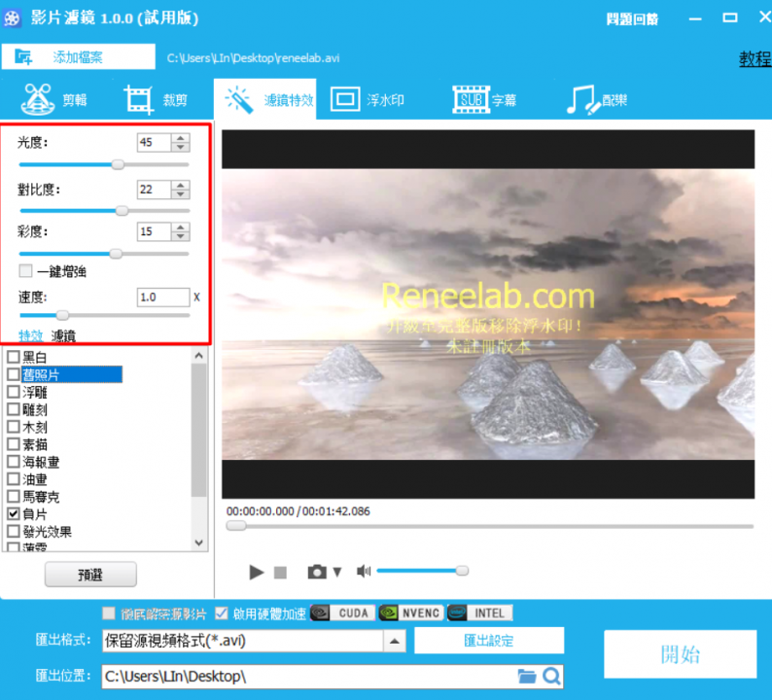This screenshot has height=700, width=772.
Task: Open the 裁剪 tab
Action: point(175,100)
